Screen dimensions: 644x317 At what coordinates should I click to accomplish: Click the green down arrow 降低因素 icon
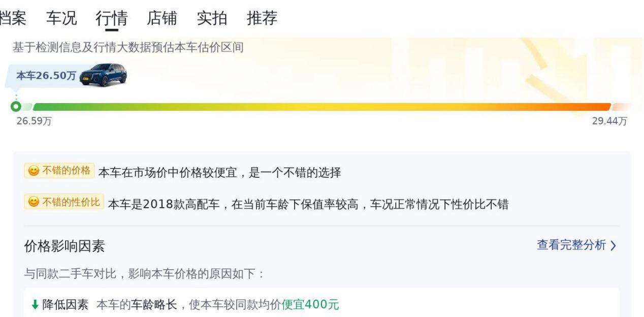pyautogui.click(x=35, y=305)
